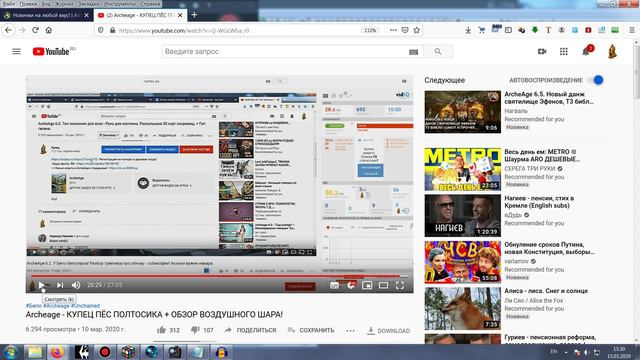The width and height of the screenshot is (640, 360).
Task: Switch the player to theater mode
Action: [383, 285]
